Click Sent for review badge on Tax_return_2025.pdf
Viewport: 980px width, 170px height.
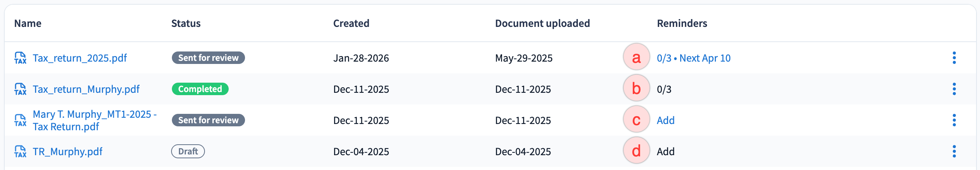click(208, 58)
